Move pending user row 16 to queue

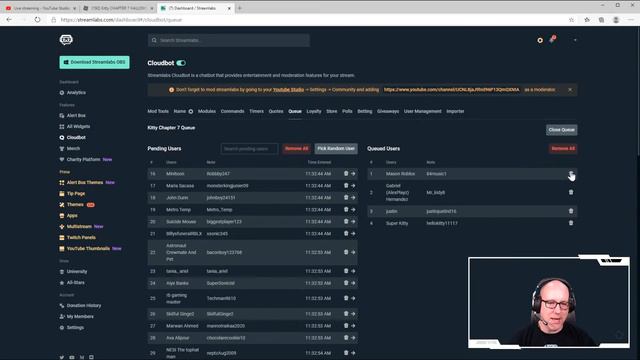coord(353,173)
